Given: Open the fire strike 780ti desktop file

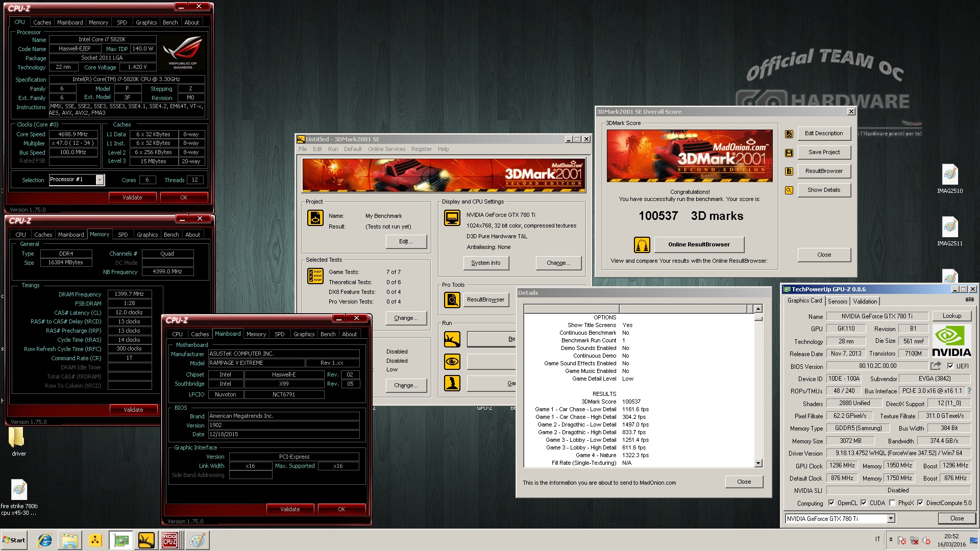Looking at the screenshot, I should point(19,497).
